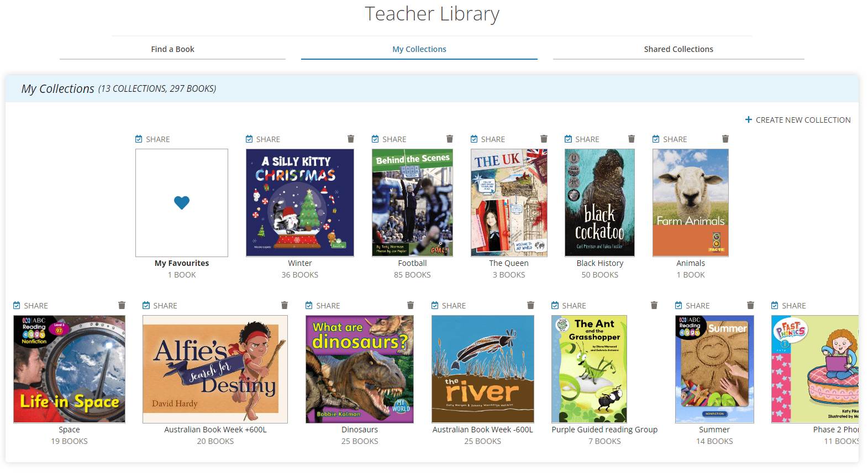Click plus icon to create new collection
The image size is (868, 476).
[x=749, y=120]
